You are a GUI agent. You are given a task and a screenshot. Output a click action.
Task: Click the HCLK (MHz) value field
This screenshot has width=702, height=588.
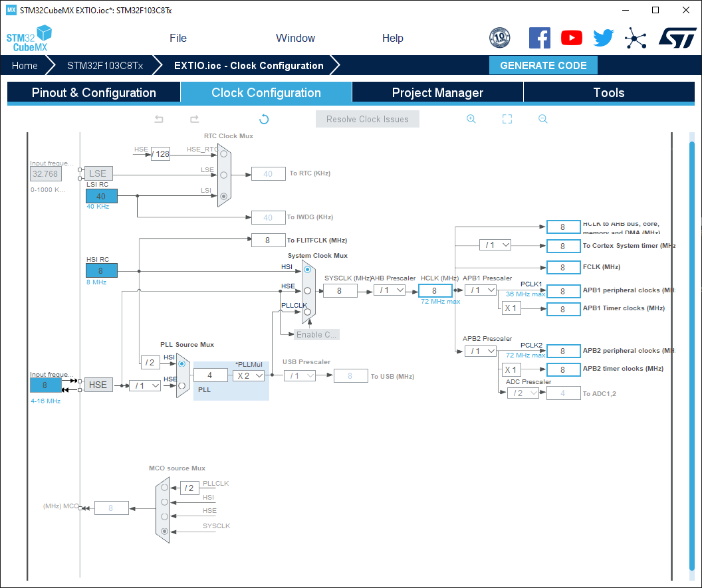pyautogui.click(x=435, y=291)
